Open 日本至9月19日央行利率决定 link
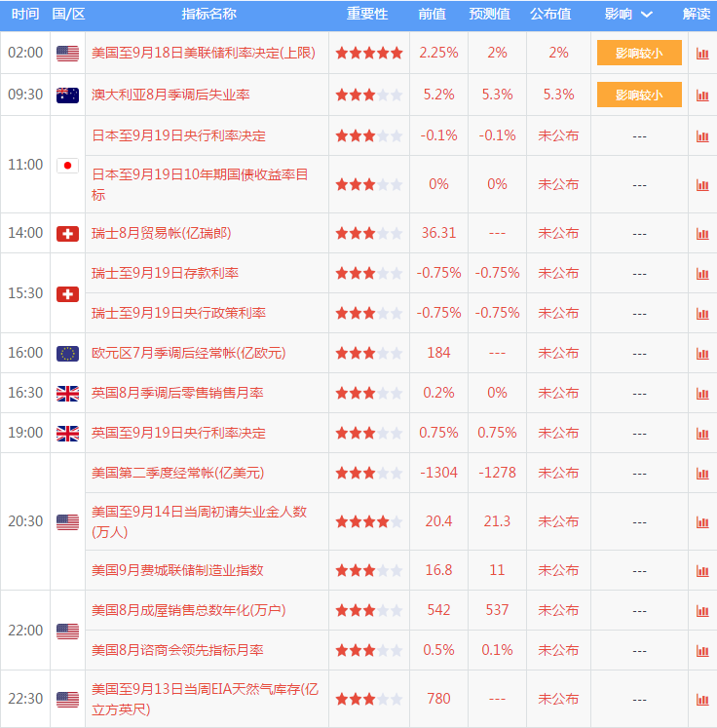 pyautogui.click(x=178, y=135)
